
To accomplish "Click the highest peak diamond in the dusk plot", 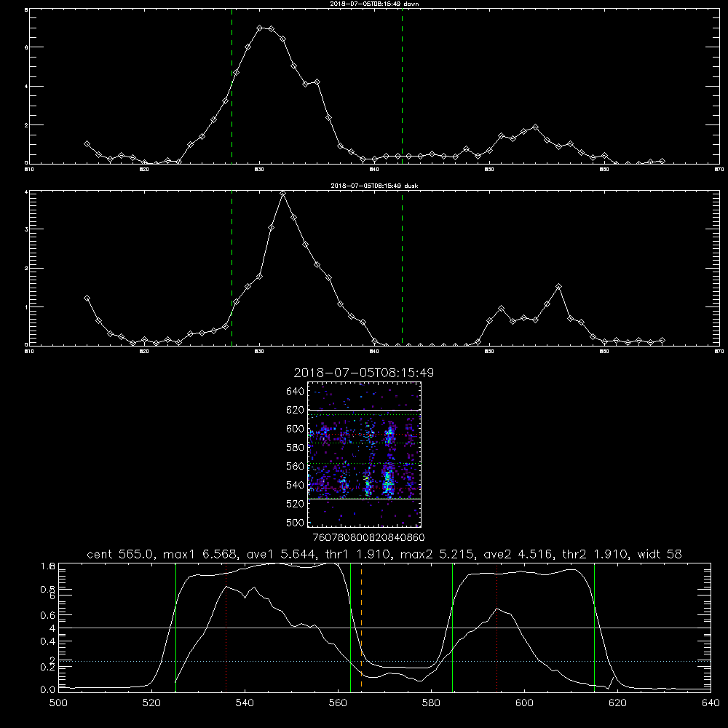I will point(282,193).
